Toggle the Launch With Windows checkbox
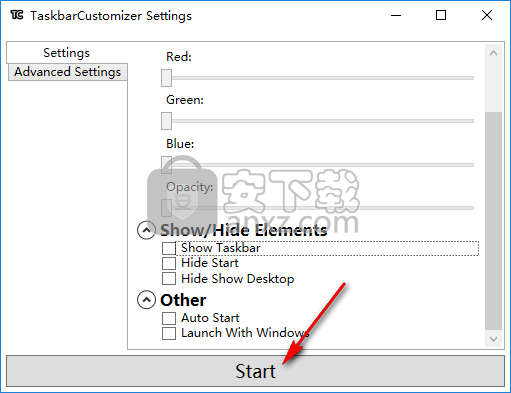This screenshot has width=511, height=393. click(x=169, y=333)
